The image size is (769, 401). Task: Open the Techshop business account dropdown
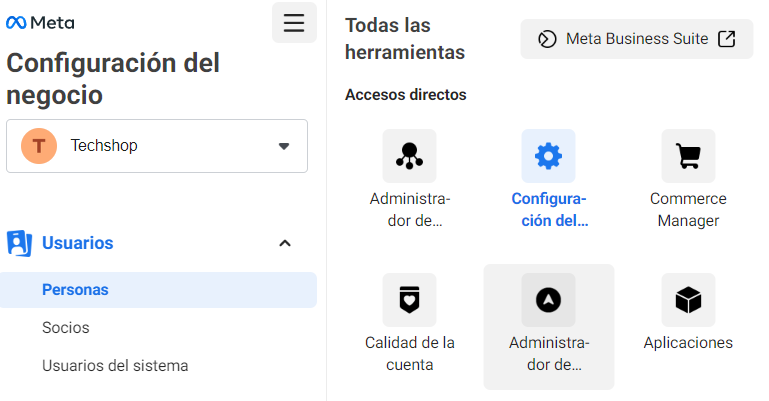[157, 146]
